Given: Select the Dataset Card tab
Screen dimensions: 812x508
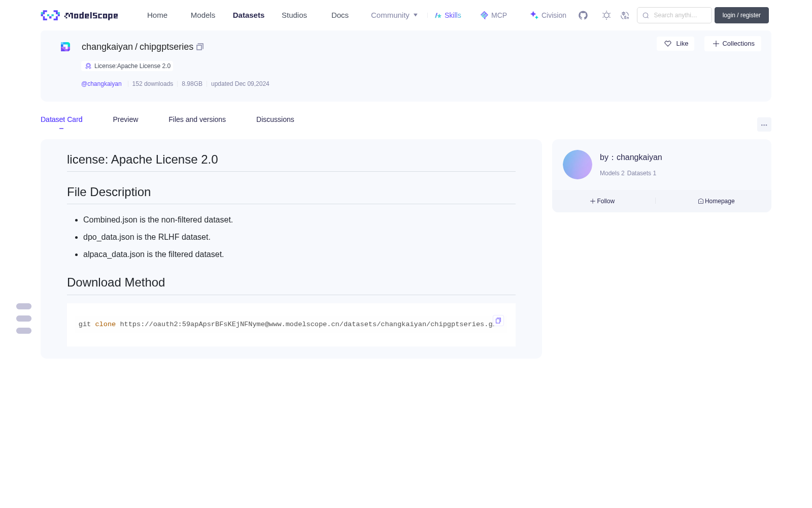Looking at the screenshot, I should click(61, 119).
